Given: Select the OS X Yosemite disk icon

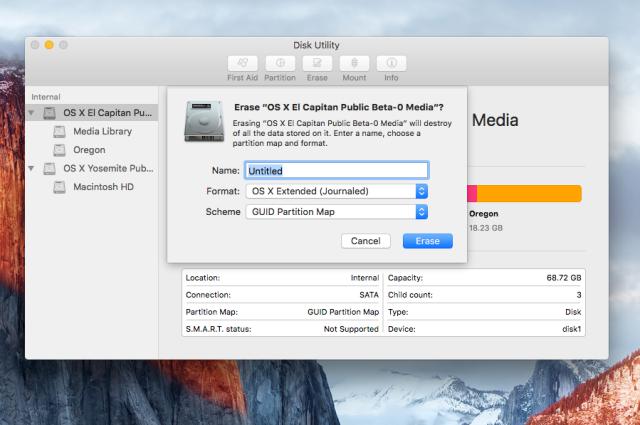Looking at the screenshot, I should coord(49,169).
